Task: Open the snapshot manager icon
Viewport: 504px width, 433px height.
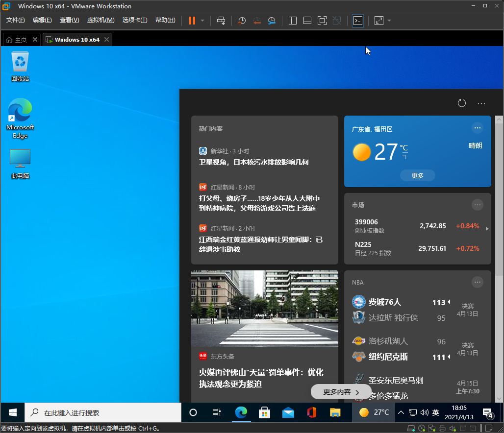Action: point(272,21)
